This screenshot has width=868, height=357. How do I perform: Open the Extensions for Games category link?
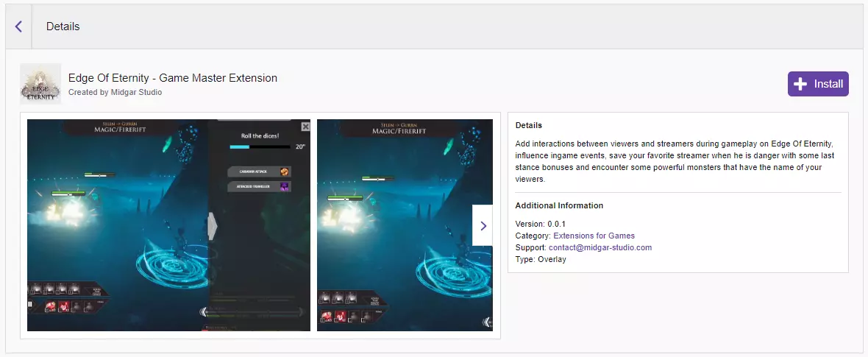(x=594, y=236)
